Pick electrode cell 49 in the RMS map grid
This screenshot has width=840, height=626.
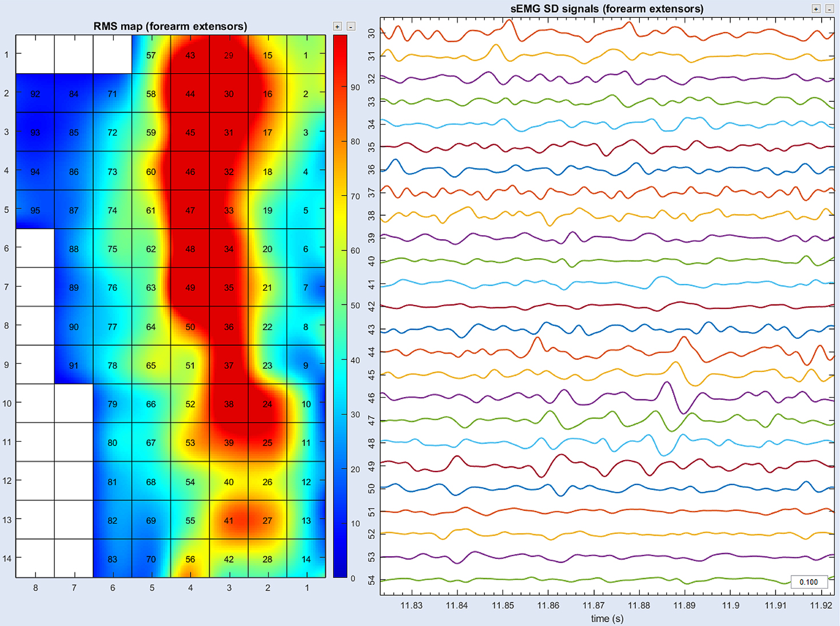pos(190,287)
